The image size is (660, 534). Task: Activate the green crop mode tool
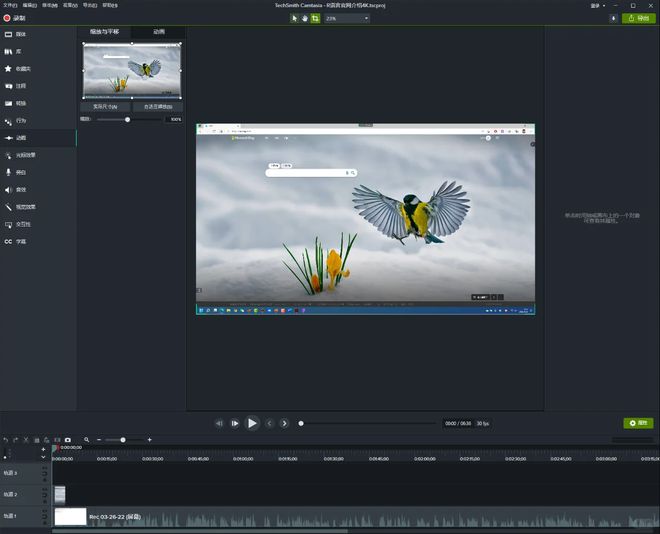315,18
